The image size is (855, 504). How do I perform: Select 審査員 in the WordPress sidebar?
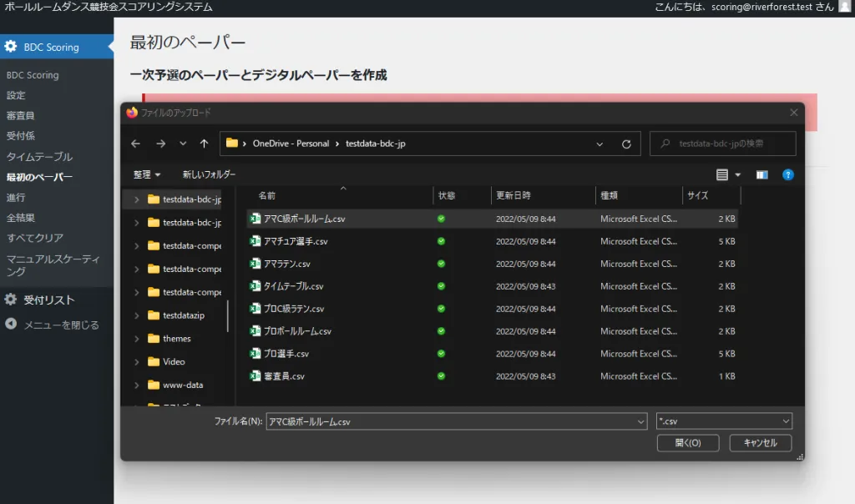[21, 115]
